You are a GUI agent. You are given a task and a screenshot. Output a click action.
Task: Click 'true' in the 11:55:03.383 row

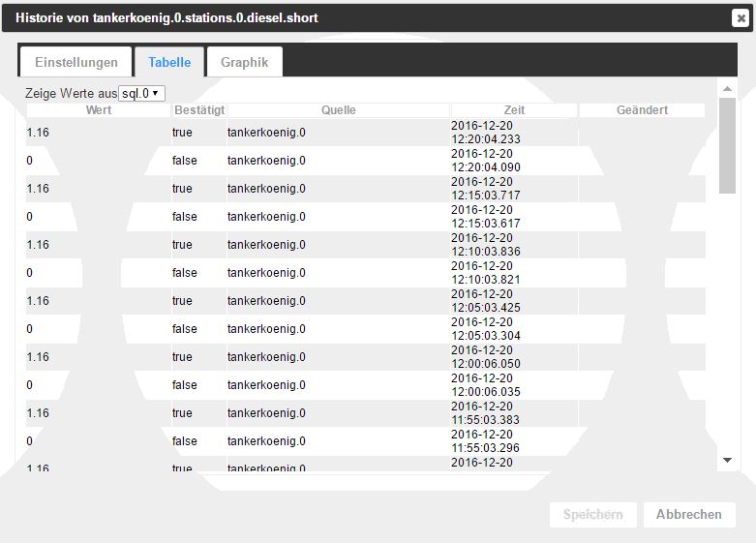[182, 413]
